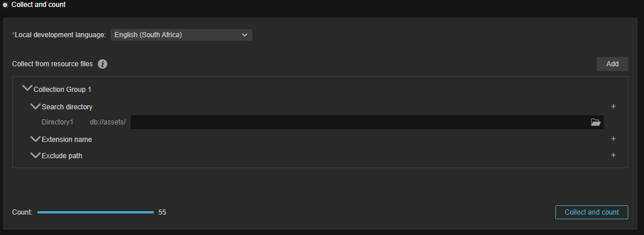Viewport: 644px width, 235px height.
Task: Add an exclude path using its plus icon
Action: [x=613, y=155]
